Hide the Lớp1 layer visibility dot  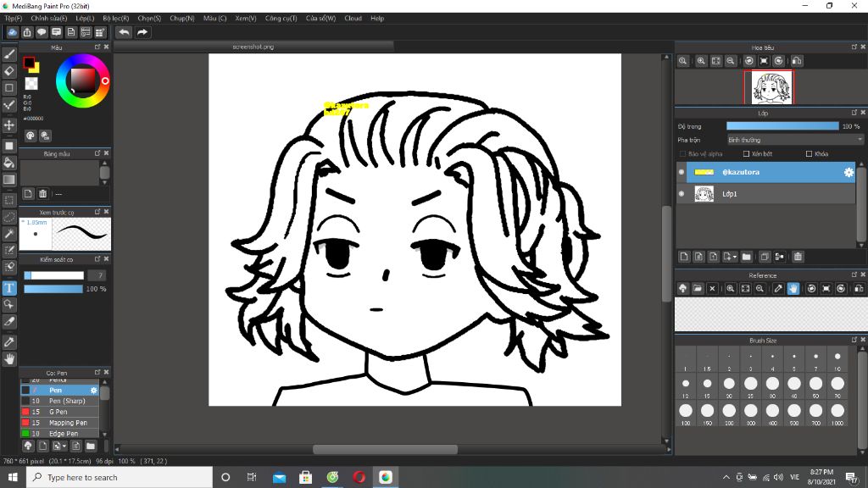682,194
